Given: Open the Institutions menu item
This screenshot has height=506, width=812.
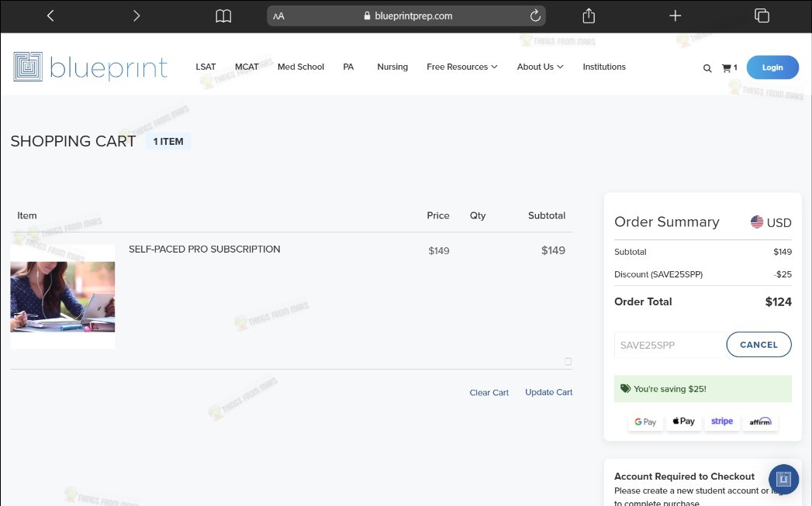Looking at the screenshot, I should click(604, 67).
